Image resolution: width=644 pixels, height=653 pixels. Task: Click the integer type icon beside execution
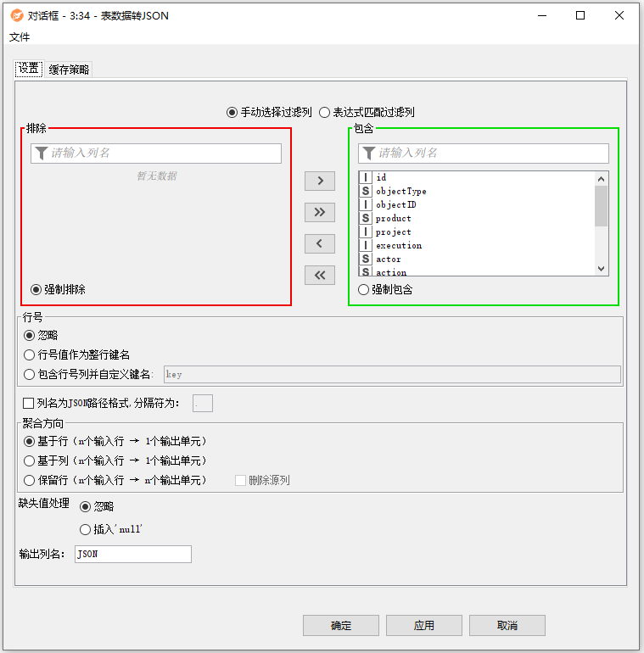[366, 245]
